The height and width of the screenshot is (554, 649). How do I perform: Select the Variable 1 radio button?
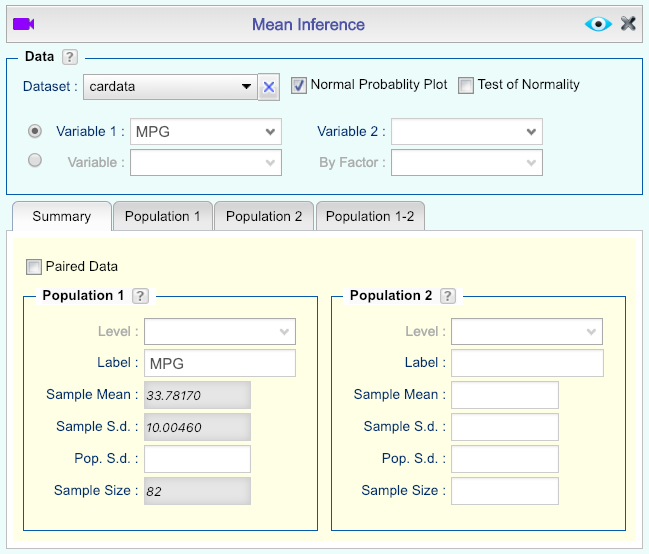point(36,131)
